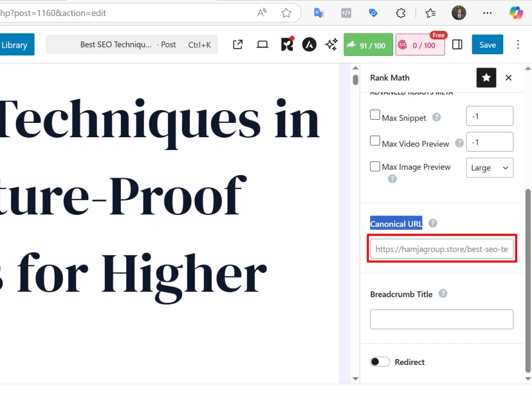Click the sidebar scroll down arrow
Image resolution: width=532 pixels, height=399 pixels.
[528, 379]
